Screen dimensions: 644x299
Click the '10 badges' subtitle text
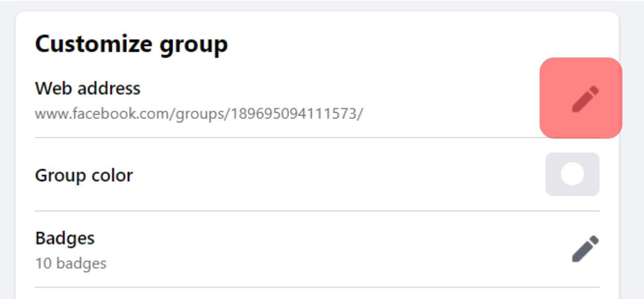(x=71, y=263)
